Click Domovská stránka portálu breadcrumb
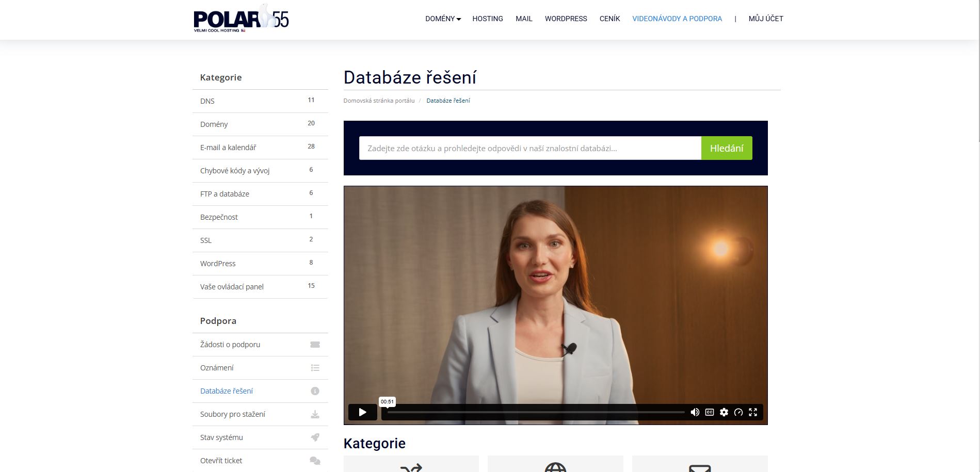Viewport: 980px width, 472px height. (x=379, y=101)
